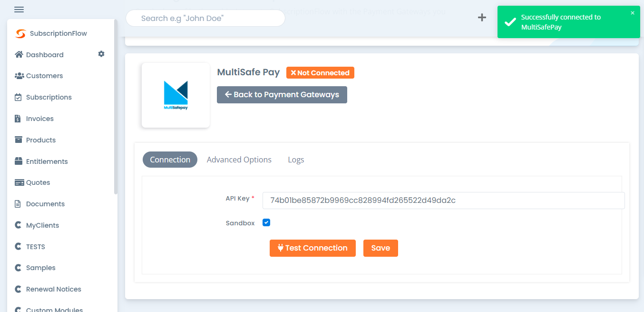Viewport: 644px width, 312px height.
Task: Click the Products box icon
Action: (19, 140)
